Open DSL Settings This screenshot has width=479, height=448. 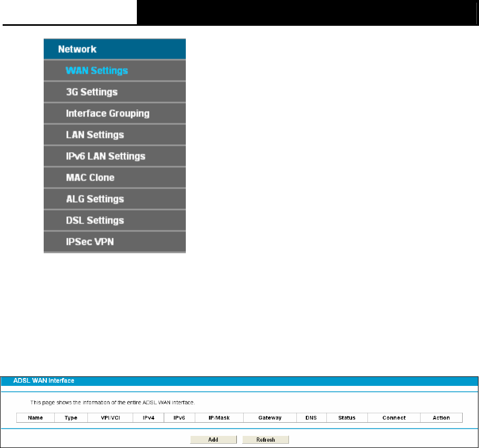115,221
